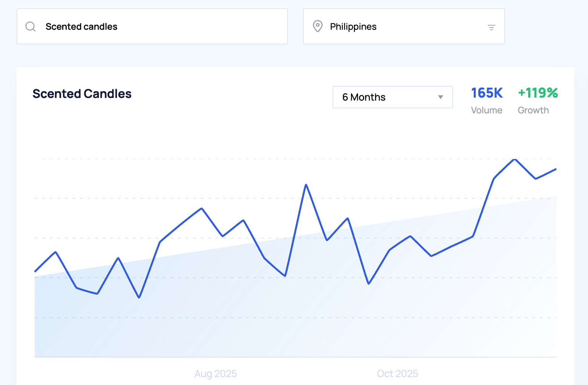Image resolution: width=588 pixels, height=385 pixels.
Task: Click the magnifying glass search icon
Action: pyautogui.click(x=31, y=27)
